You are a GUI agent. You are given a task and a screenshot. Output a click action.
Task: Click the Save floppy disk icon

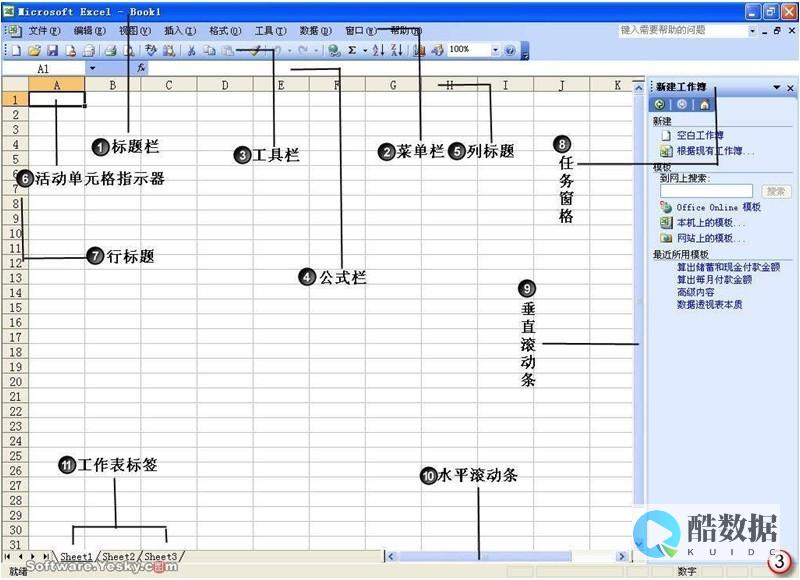(x=53, y=50)
